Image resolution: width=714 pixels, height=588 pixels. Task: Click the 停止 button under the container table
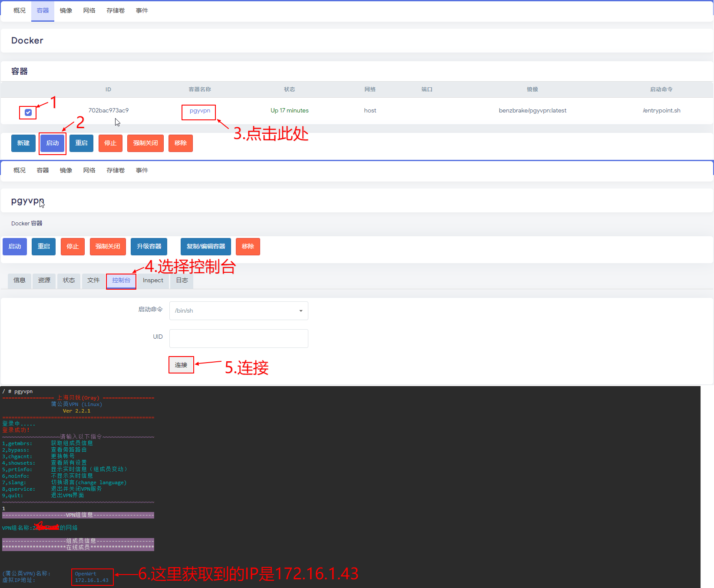pyautogui.click(x=110, y=143)
